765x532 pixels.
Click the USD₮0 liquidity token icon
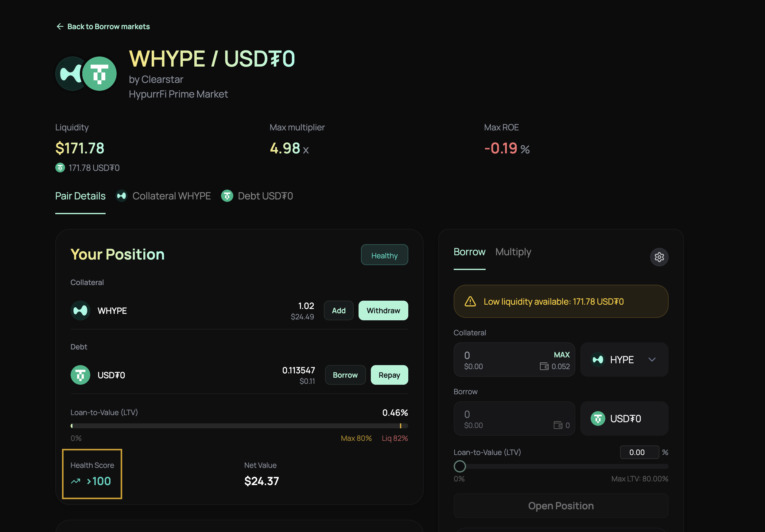60,168
